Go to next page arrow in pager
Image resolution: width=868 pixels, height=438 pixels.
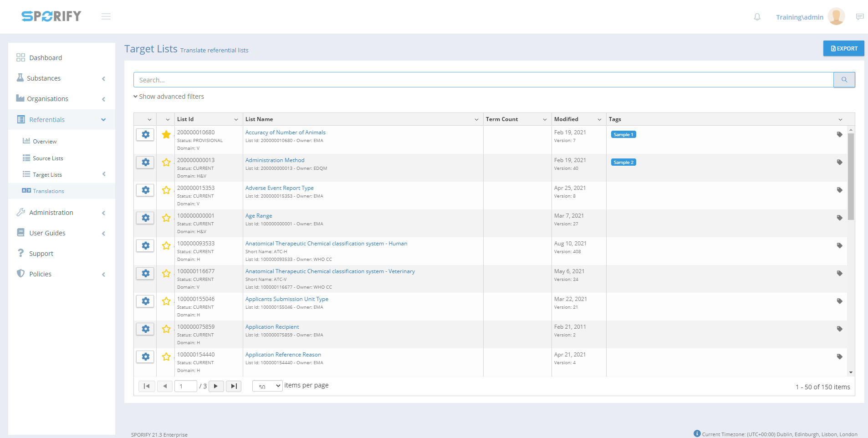(x=216, y=386)
